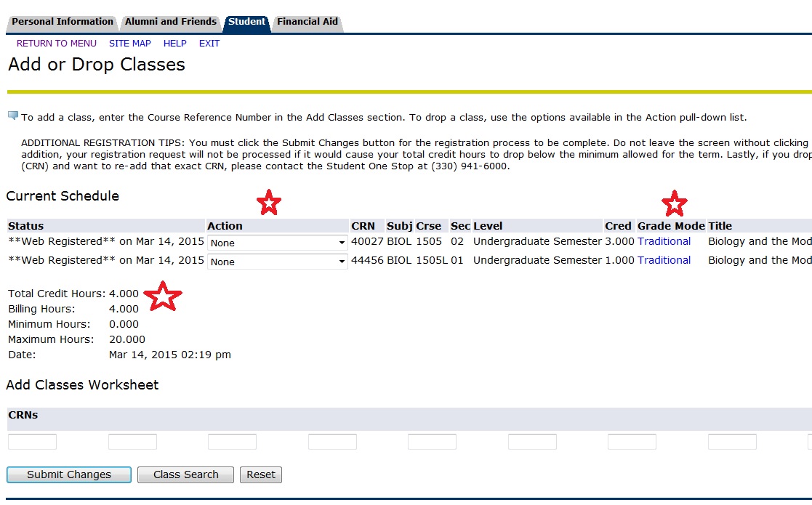Click the Reset button
Screen dimensions: 812x505
point(260,474)
